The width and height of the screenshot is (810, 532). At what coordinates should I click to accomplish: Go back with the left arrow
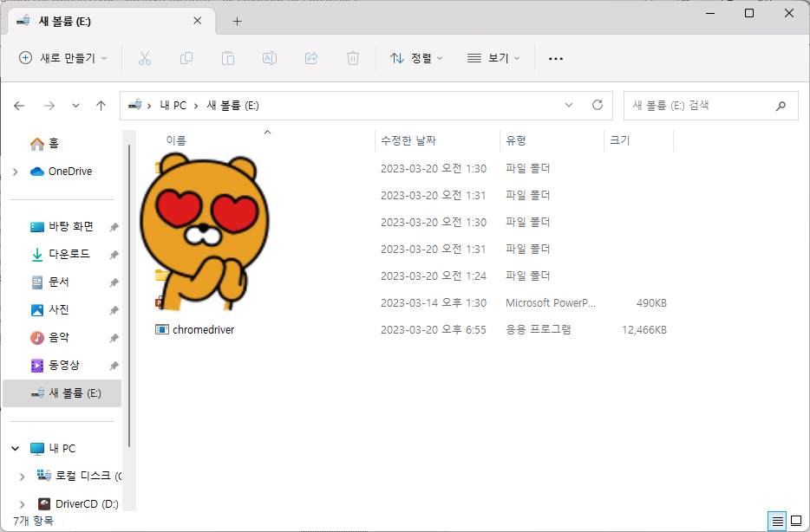pos(19,106)
